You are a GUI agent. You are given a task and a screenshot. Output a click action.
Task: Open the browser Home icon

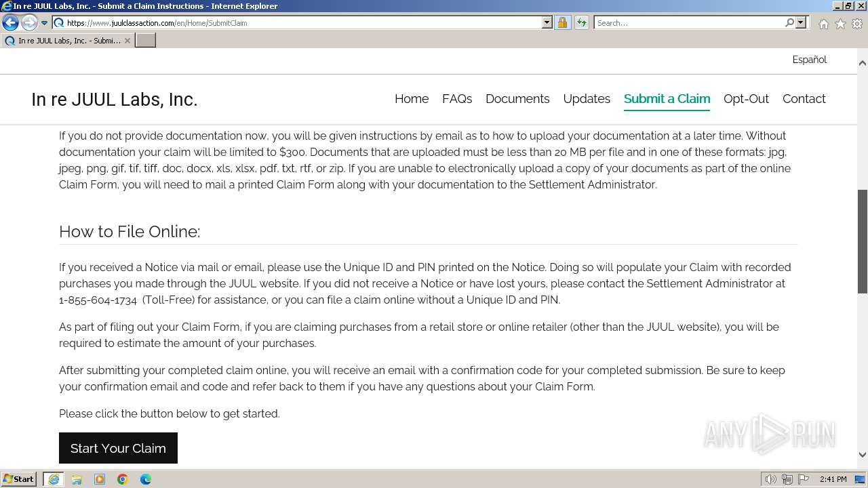pos(823,24)
